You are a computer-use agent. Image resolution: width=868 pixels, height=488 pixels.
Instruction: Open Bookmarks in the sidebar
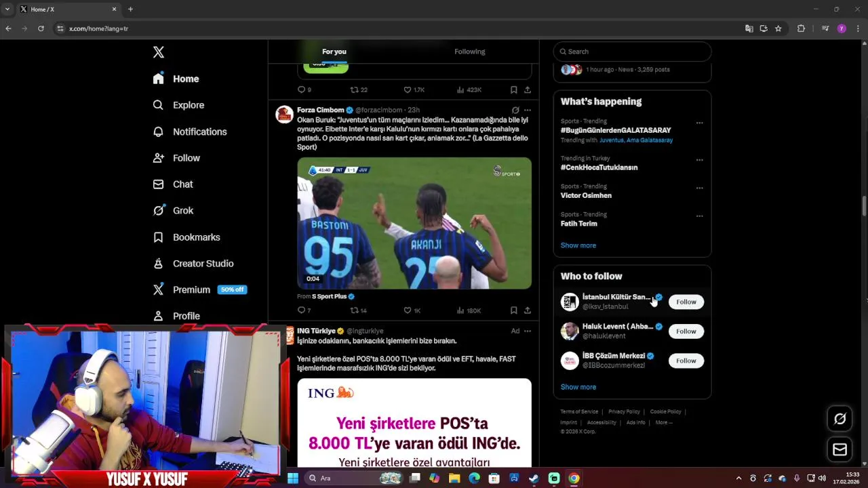pyautogui.click(x=187, y=237)
